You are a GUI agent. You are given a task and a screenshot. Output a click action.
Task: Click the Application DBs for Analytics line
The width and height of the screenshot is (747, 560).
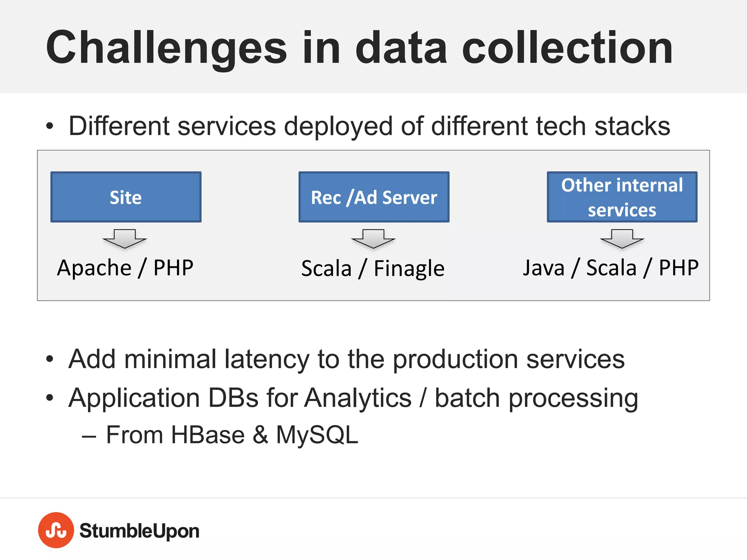[x=353, y=398]
